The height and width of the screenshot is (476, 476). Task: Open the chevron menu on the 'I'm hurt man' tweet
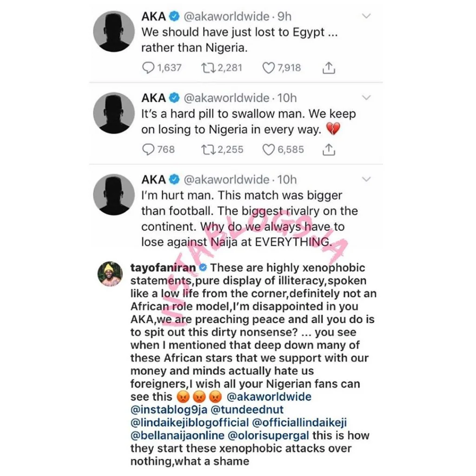pyautogui.click(x=367, y=179)
